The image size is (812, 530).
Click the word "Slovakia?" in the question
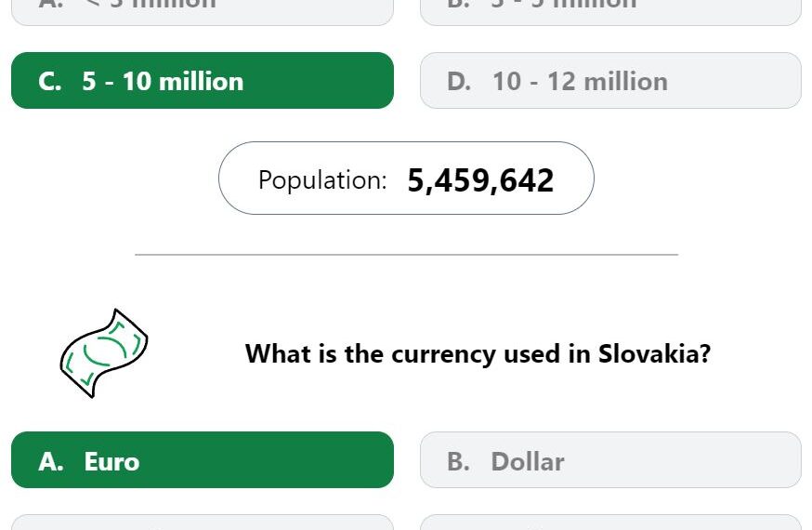click(655, 354)
